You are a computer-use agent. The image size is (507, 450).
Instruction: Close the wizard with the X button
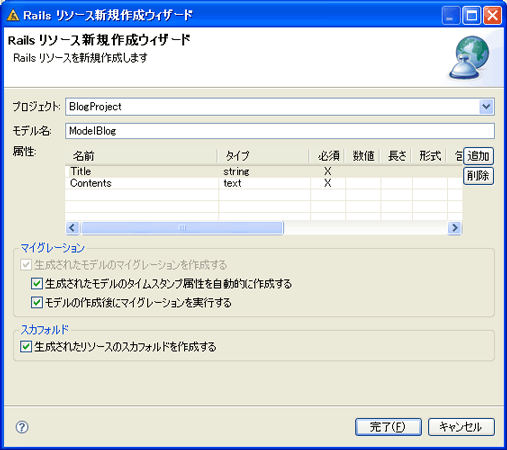coord(492,15)
